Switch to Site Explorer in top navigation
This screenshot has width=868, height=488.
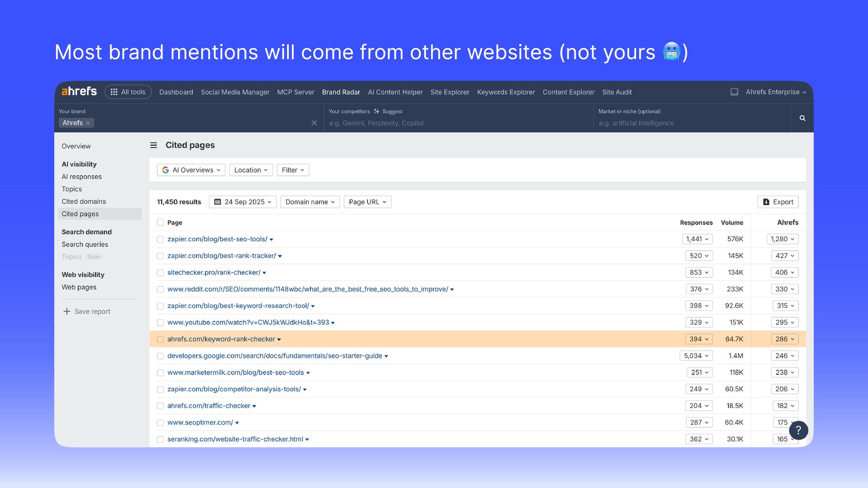tap(449, 92)
